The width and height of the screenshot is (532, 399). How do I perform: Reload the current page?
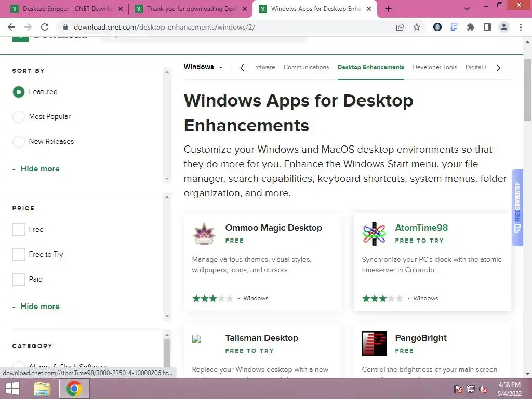45,27
